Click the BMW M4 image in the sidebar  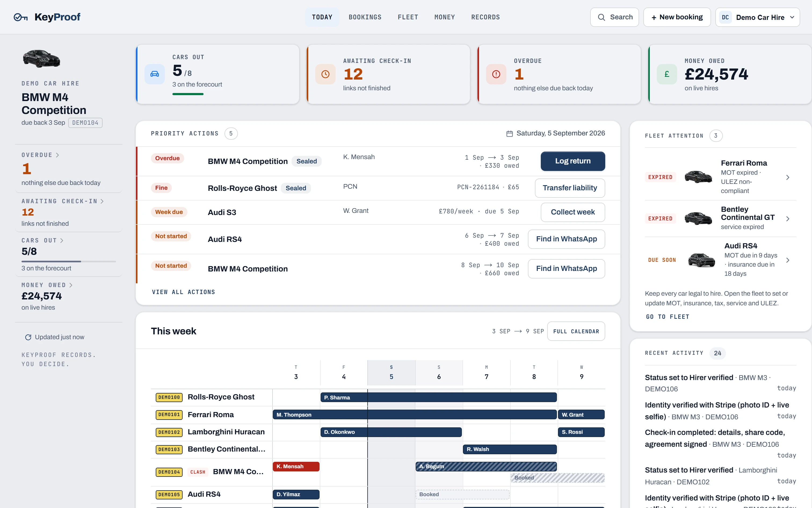pos(42,59)
